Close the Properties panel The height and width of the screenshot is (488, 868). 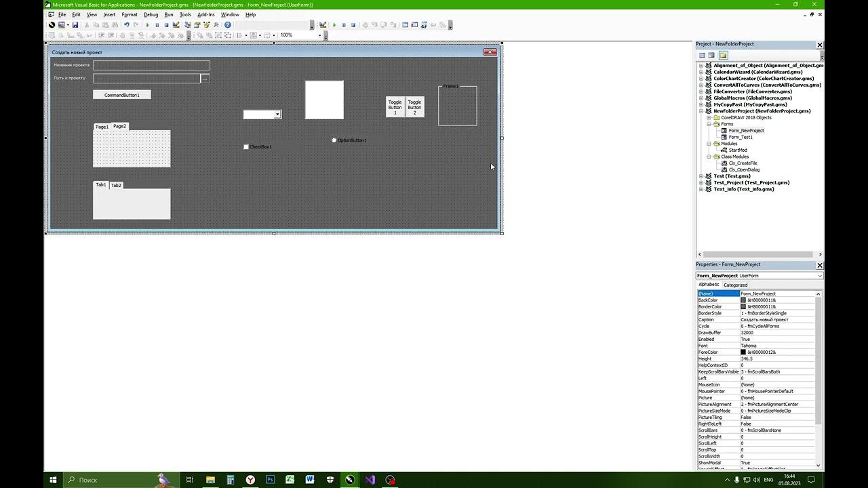819,265
